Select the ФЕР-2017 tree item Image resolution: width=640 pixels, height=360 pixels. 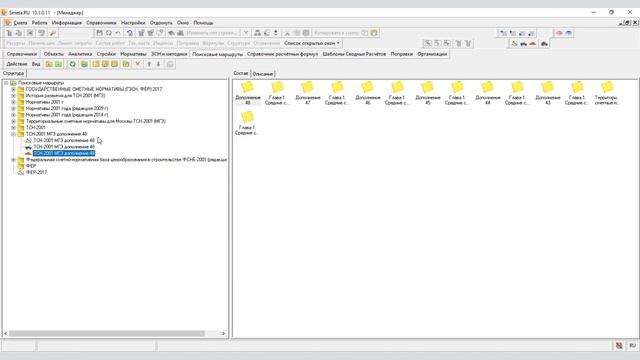click(36, 172)
